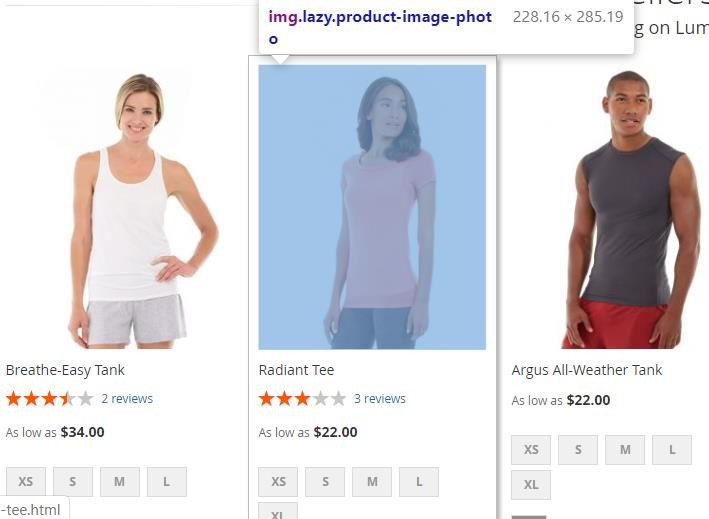View the 3 reviews for Radiant Tee
This screenshot has height=519, width=709.
(380, 399)
